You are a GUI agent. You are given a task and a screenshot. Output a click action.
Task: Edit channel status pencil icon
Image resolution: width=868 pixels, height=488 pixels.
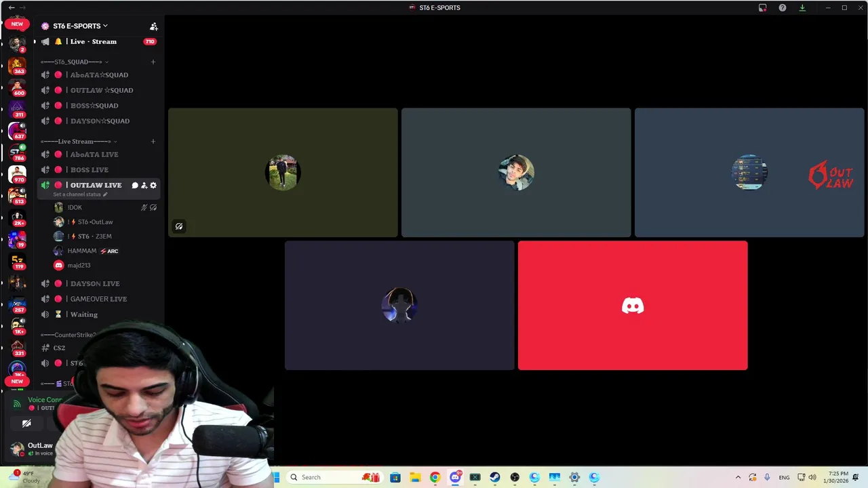coord(105,195)
